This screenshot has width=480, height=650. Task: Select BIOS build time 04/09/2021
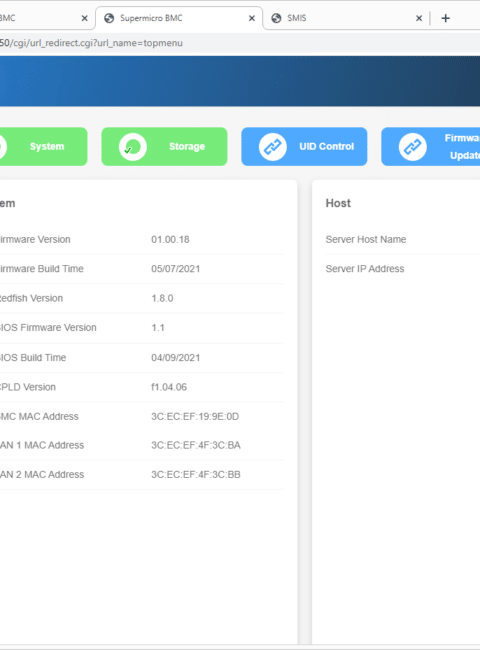click(x=176, y=358)
